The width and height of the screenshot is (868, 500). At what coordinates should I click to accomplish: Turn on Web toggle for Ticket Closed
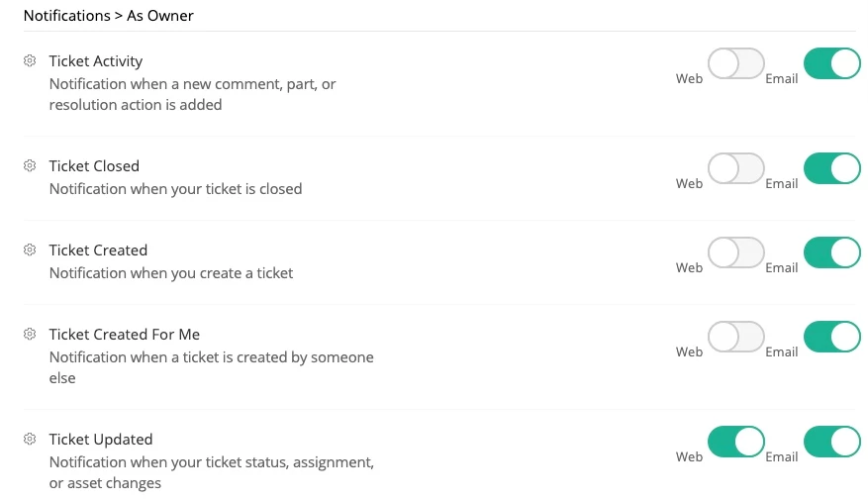pos(736,168)
